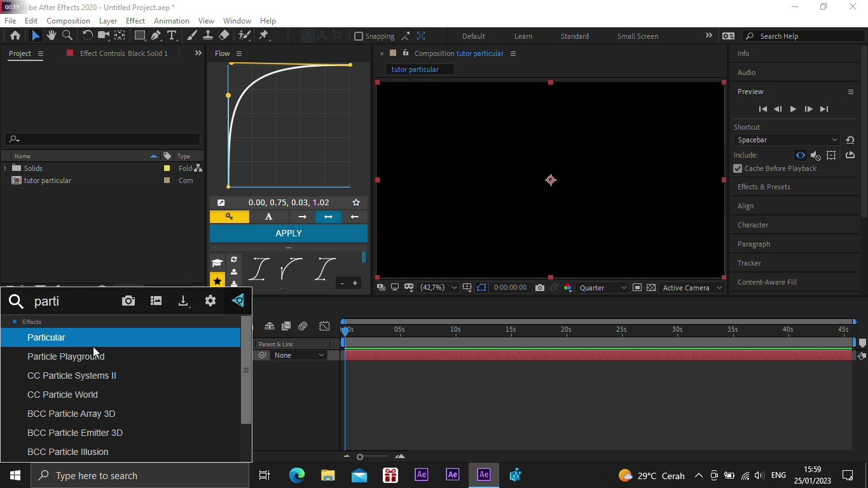This screenshot has width=868, height=488.
Task: Click the download icon in search popup
Action: point(183,301)
